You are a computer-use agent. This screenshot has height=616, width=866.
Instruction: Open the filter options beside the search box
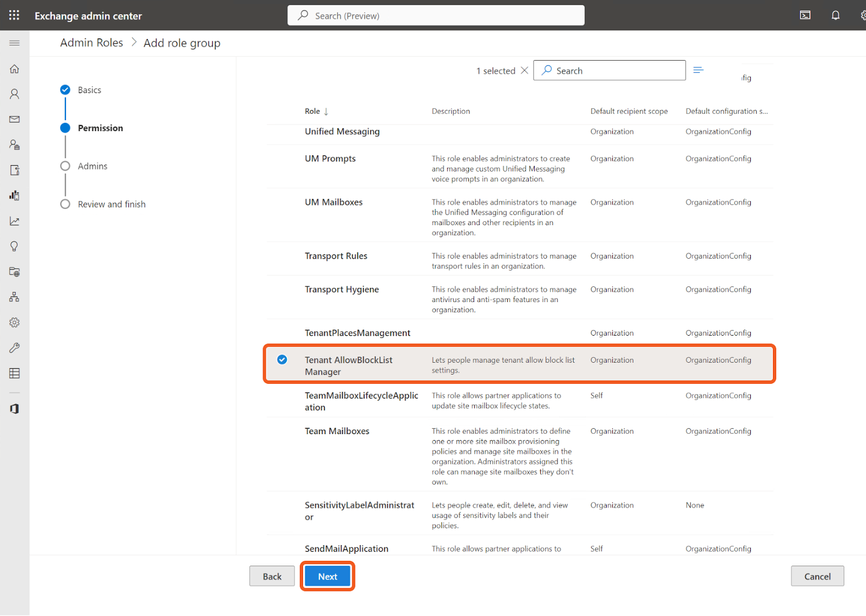[698, 70]
